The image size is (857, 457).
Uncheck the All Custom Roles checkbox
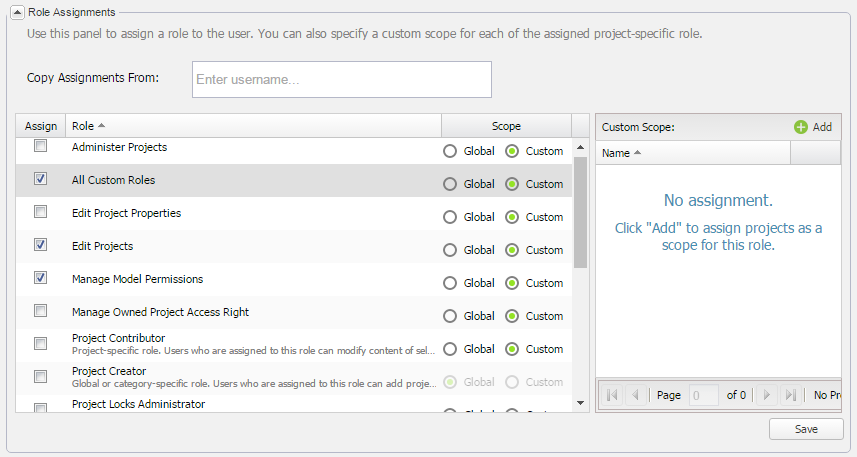pos(41,179)
